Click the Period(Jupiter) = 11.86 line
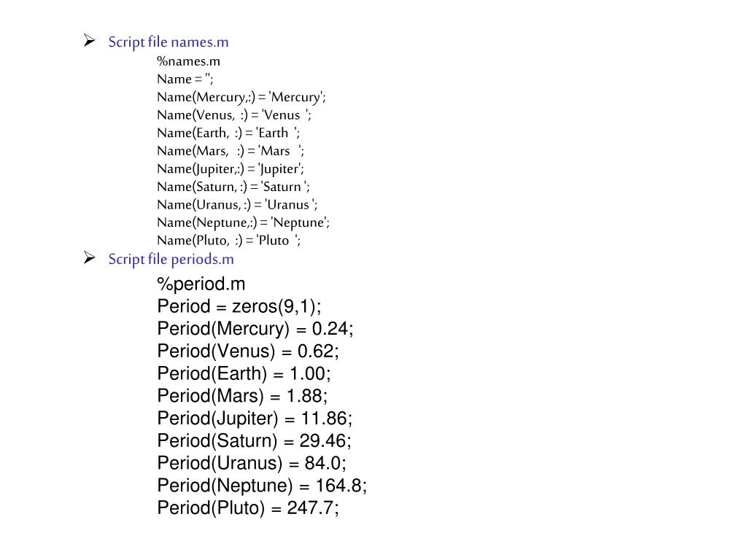 point(255,418)
